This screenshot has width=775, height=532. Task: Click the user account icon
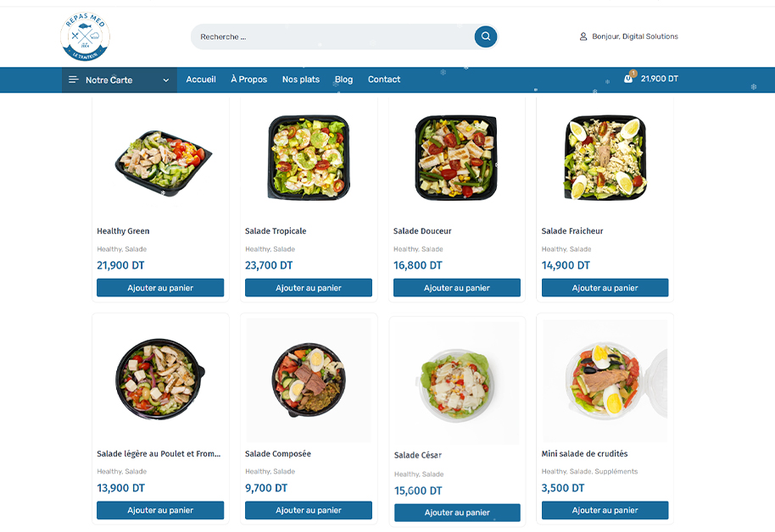(583, 36)
